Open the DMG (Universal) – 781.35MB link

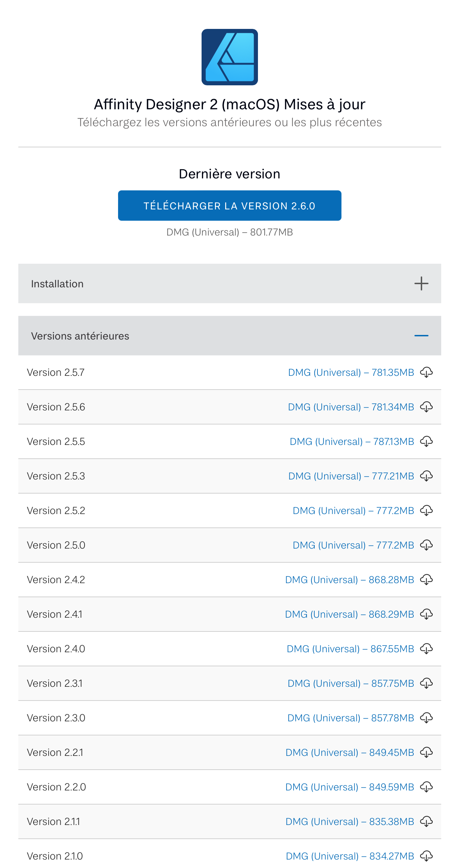tap(351, 372)
